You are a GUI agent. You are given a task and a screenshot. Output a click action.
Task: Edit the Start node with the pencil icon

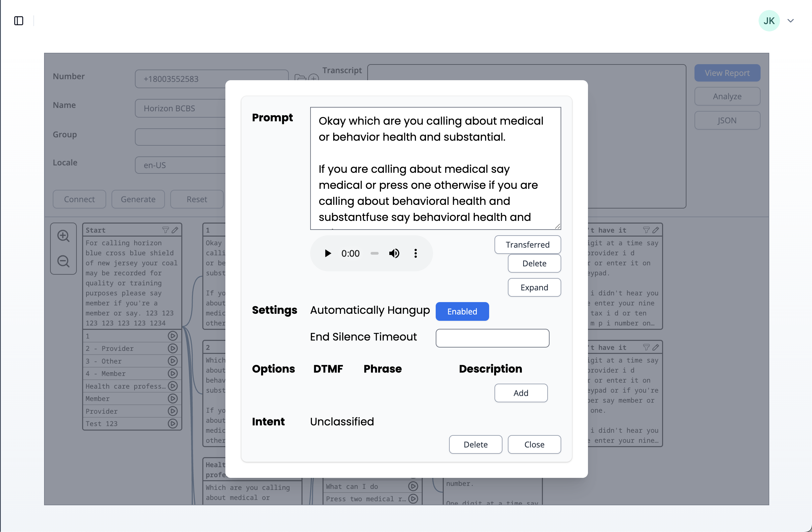click(x=175, y=230)
